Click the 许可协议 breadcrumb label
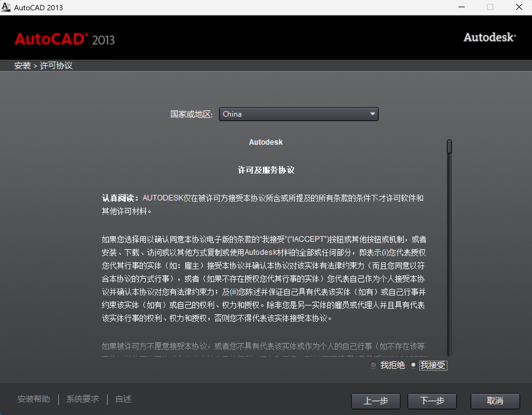Viewport: 532px width, 415px height. point(56,65)
